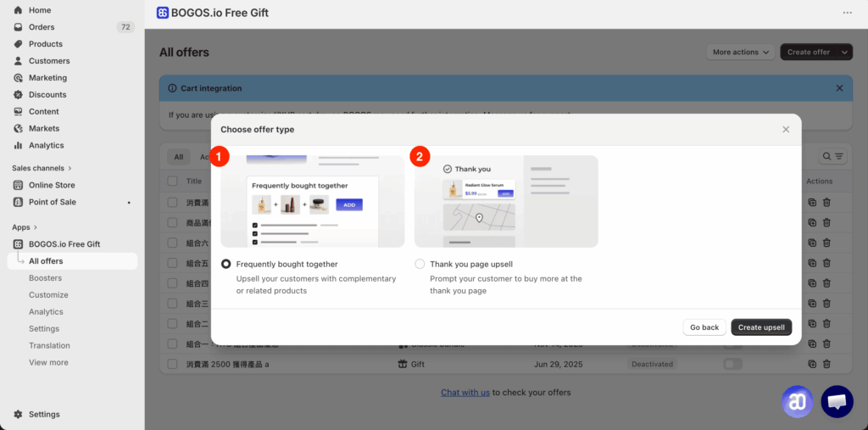Expand the Create offer dropdown arrow
This screenshot has height=430, width=868.
click(x=844, y=52)
